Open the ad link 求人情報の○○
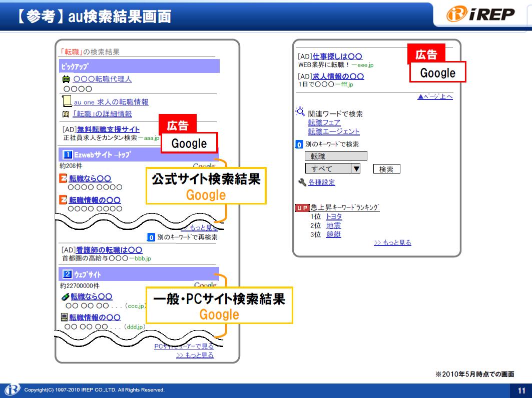The width and height of the screenshot is (532, 398). point(338,76)
